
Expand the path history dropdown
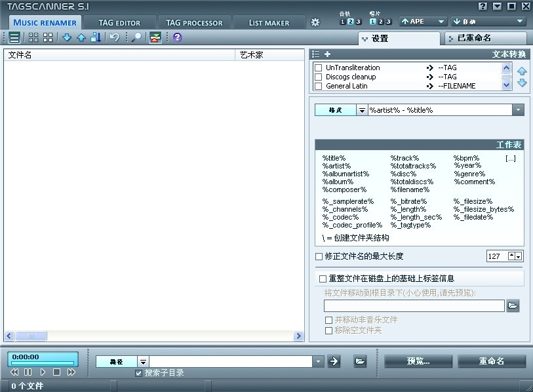coord(319,361)
